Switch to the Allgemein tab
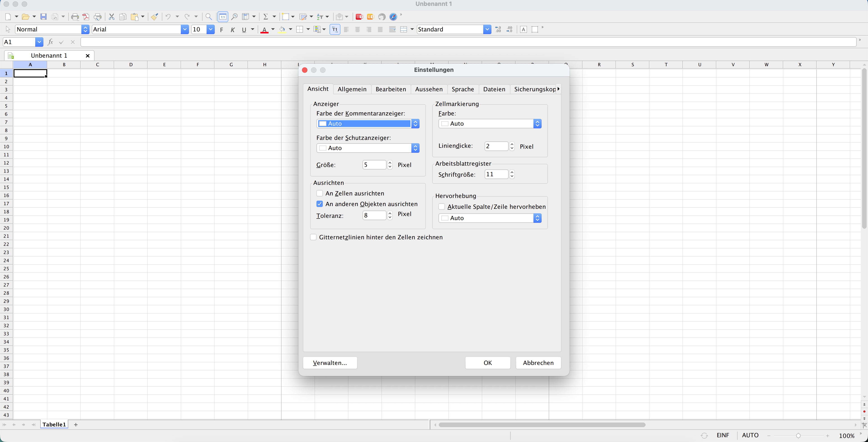 352,89
